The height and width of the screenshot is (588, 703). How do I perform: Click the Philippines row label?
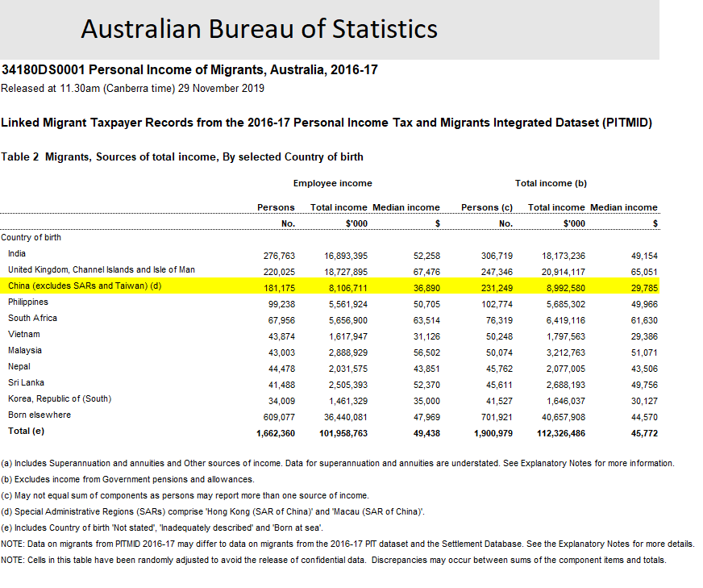click(28, 302)
